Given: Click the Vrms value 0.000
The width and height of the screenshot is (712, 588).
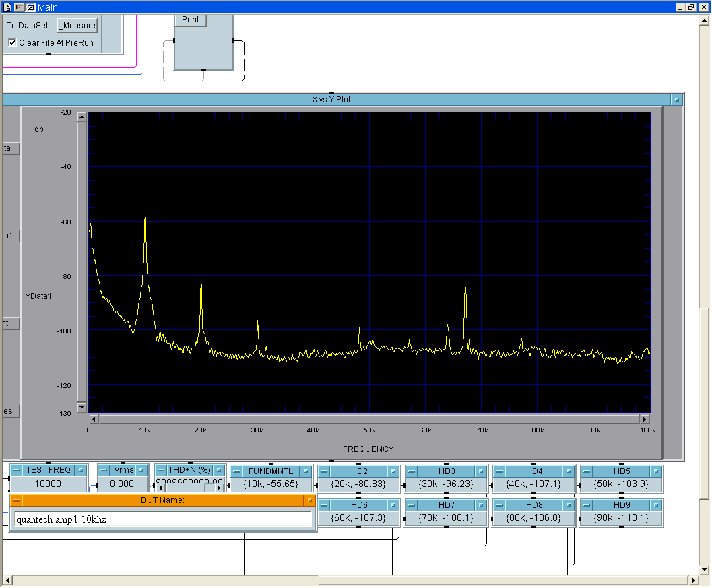Looking at the screenshot, I should (x=122, y=484).
